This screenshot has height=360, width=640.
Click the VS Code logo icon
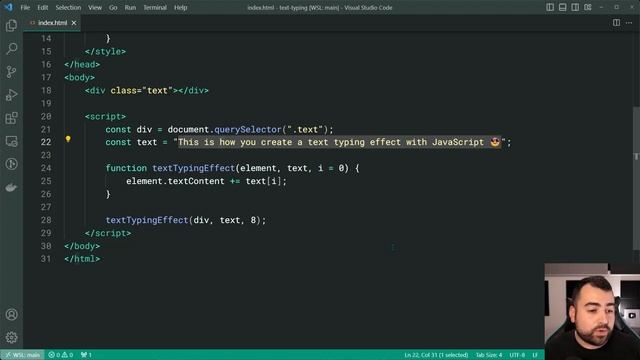click(9, 7)
